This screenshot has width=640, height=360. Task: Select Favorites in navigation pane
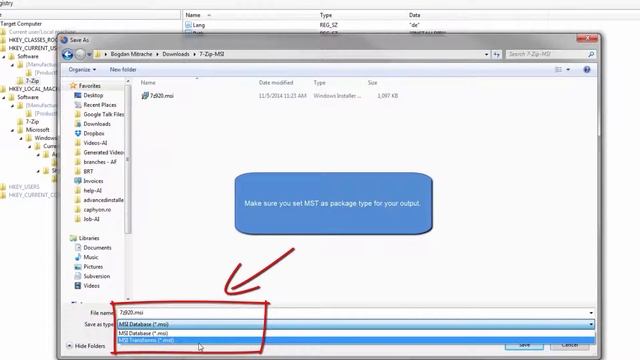(x=89, y=86)
